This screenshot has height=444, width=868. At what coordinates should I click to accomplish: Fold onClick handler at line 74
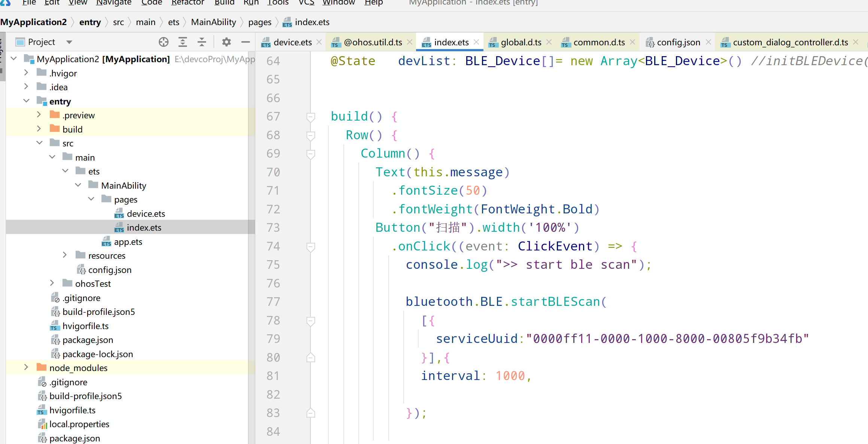[x=310, y=246]
